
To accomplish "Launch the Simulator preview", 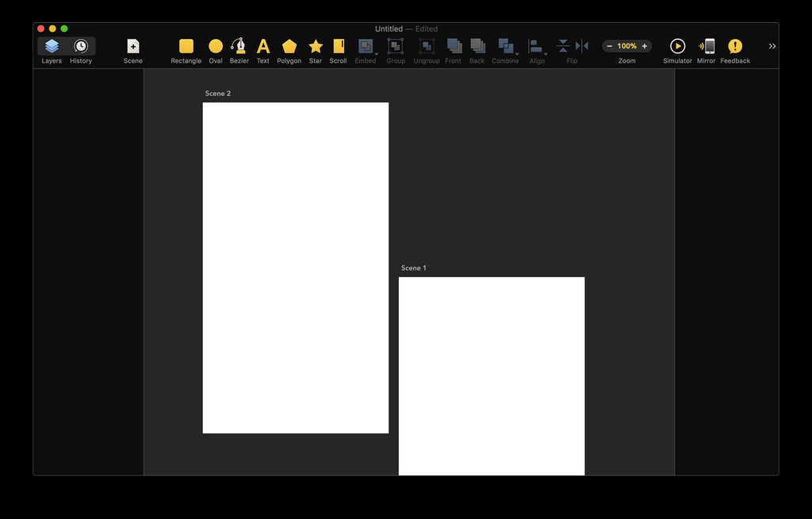I will 677,47.
